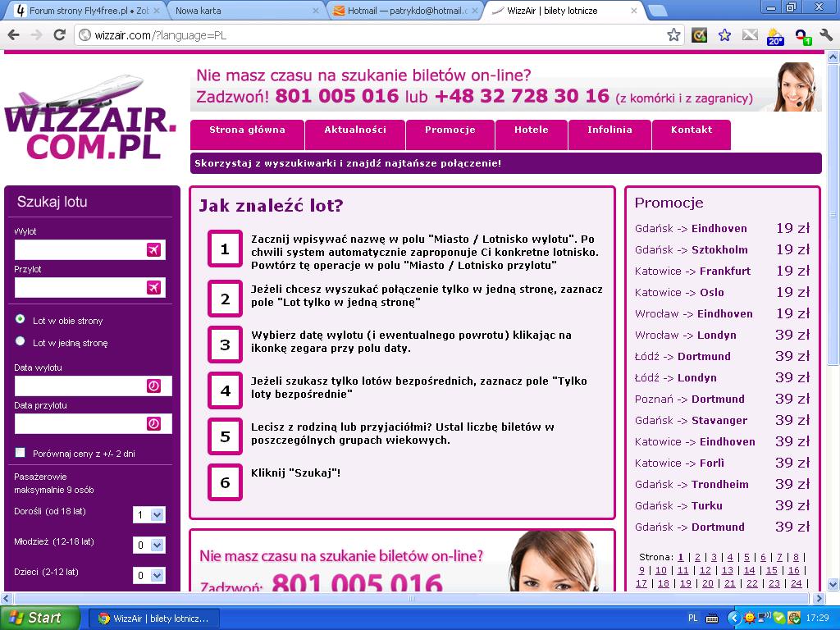
Task: Click the horizontal scrollbar right arrow
Action: click(x=819, y=598)
